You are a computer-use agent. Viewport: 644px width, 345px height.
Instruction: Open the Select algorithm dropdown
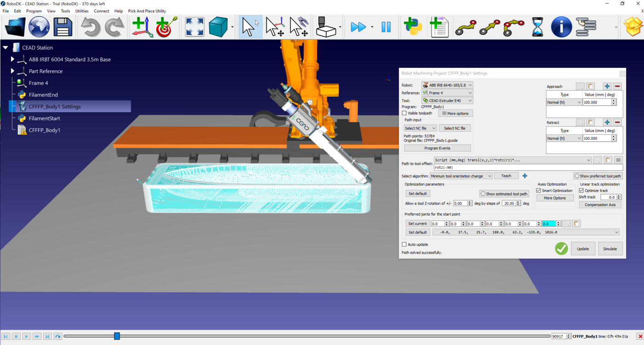461,175
